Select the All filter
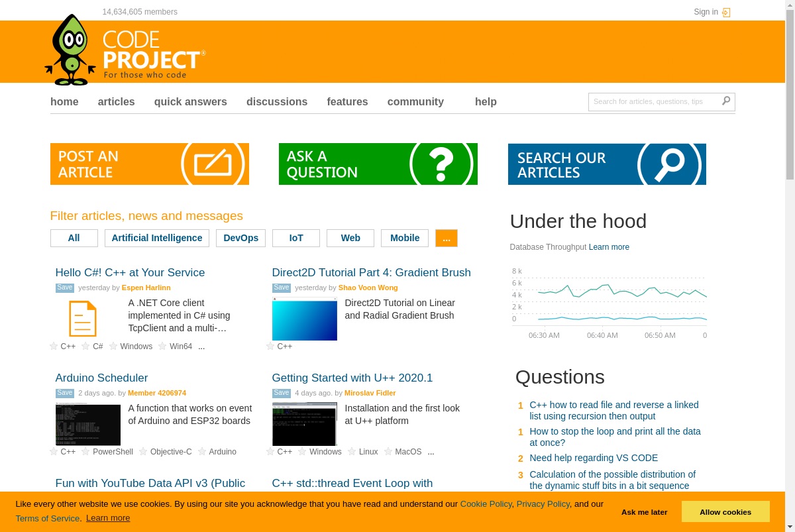 pyautogui.click(x=74, y=238)
